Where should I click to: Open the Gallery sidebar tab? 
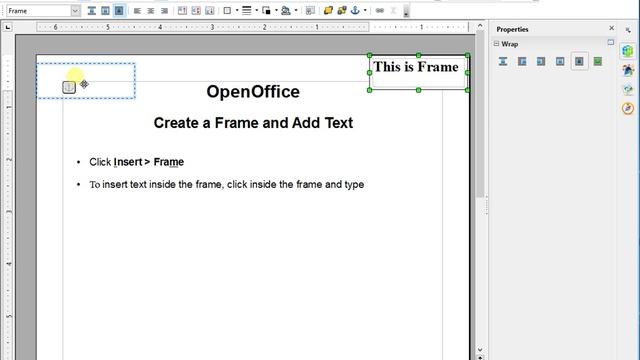point(628,89)
